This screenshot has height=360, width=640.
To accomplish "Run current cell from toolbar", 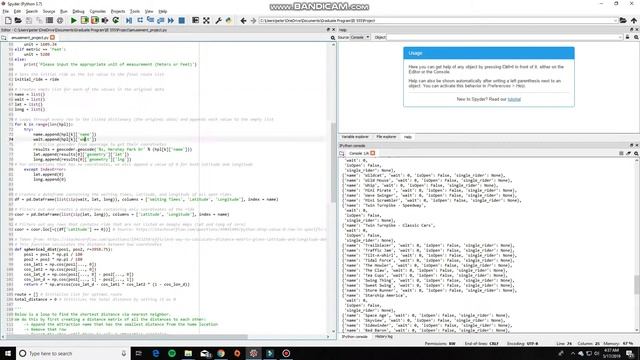I will (84, 20).
